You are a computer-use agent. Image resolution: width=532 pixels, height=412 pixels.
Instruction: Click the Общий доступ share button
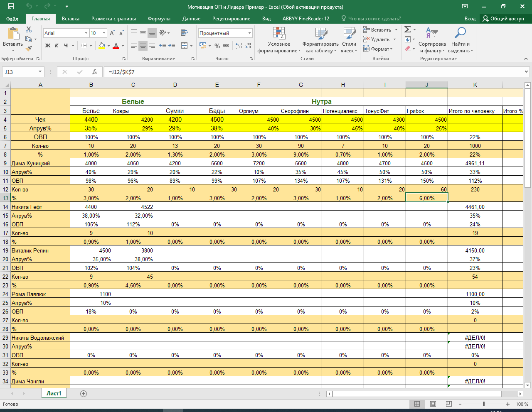(503, 19)
